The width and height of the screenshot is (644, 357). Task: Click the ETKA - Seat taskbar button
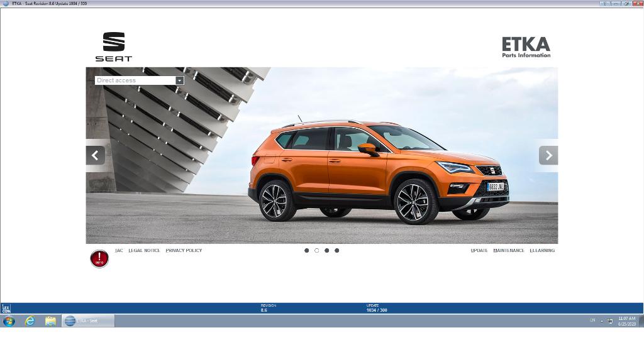(88, 321)
